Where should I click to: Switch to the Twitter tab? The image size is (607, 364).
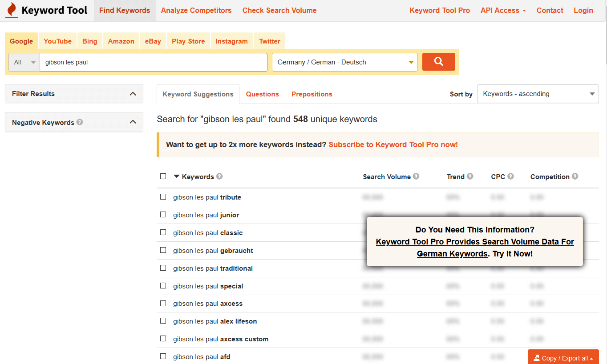(x=270, y=41)
